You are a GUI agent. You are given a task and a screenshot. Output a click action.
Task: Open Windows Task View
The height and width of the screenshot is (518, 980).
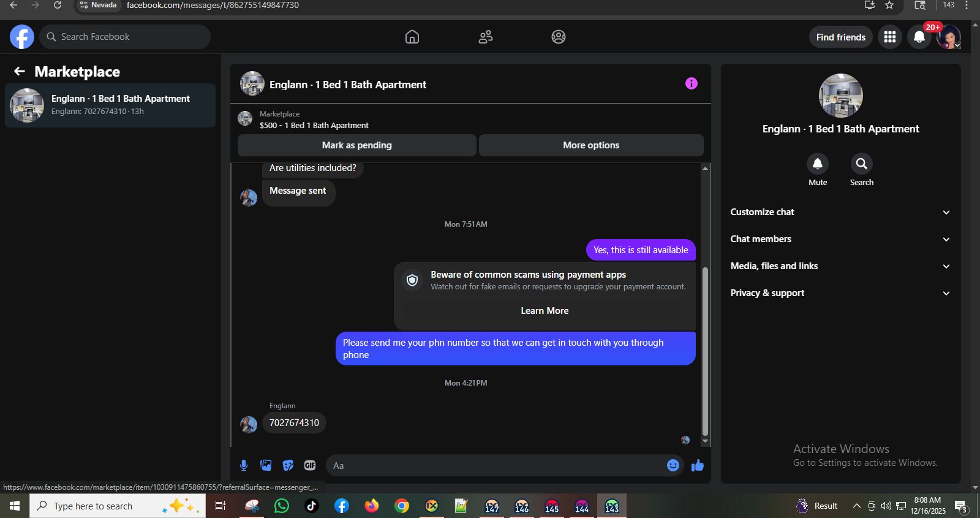[x=221, y=506]
